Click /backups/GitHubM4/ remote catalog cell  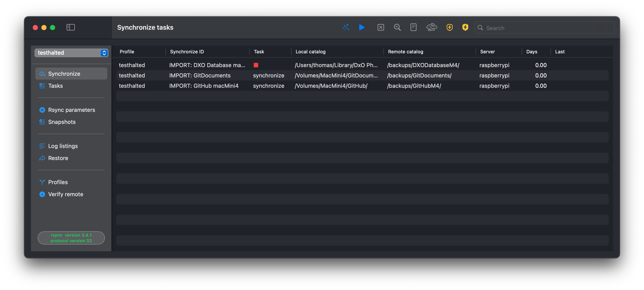(x=414, y=86)
